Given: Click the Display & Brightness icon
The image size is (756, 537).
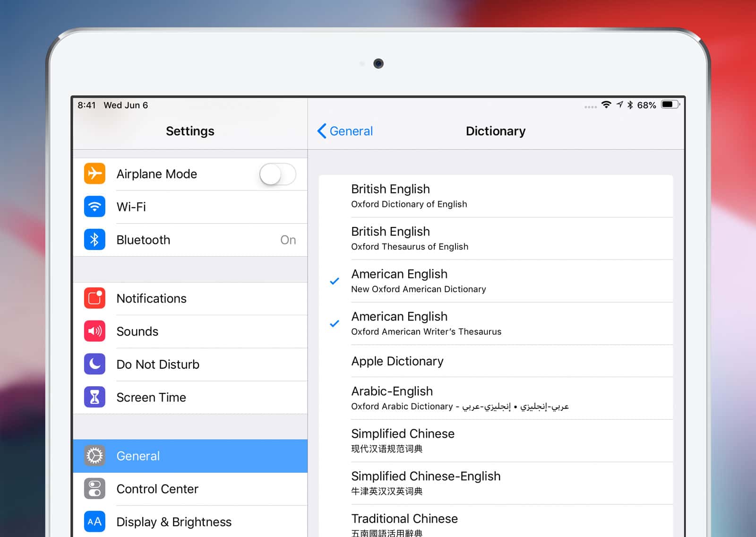Looking at the screenshot, I should [94, 521].
